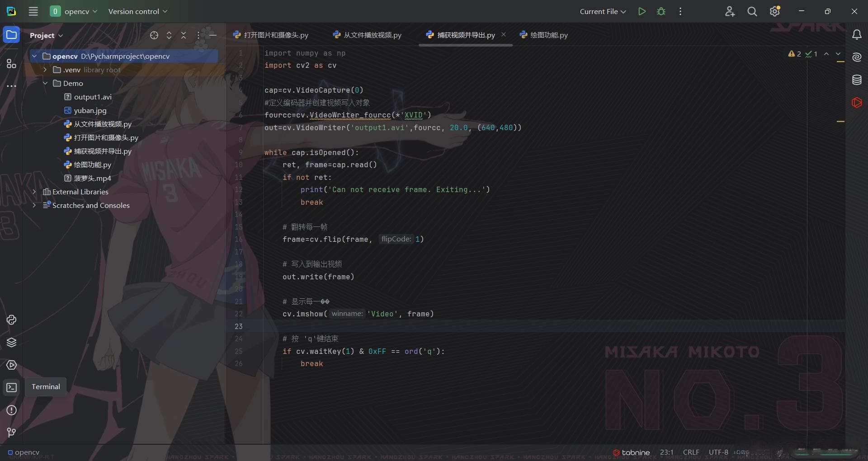868x461 pixels.
Task: Expand Scratches and Consoles node
Action: (x=34, y=205)
